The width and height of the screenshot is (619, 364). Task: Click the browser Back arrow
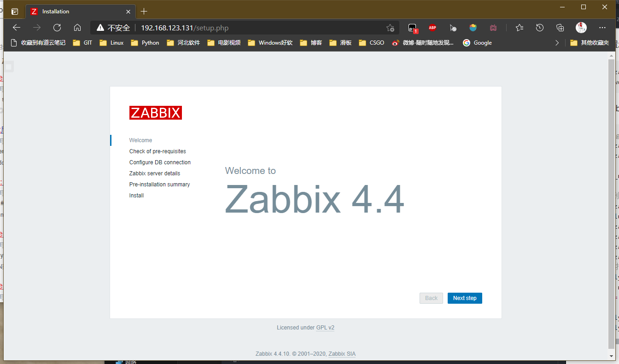pos(17,28)
